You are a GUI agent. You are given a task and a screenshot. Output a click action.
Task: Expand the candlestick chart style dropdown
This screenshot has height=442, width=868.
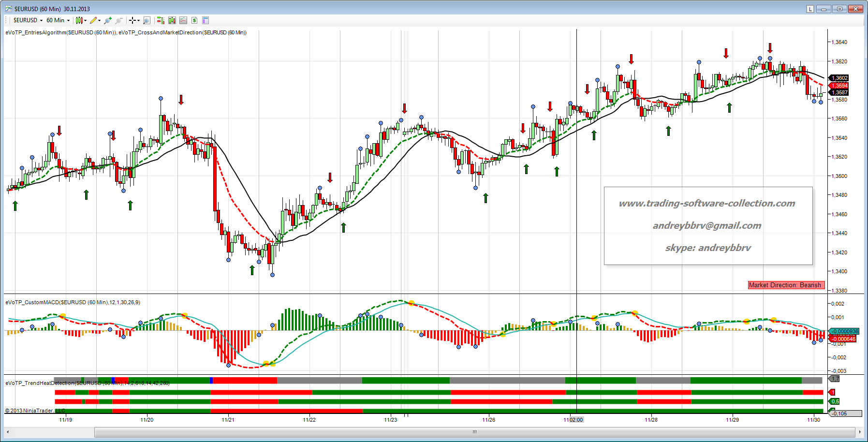81,20
